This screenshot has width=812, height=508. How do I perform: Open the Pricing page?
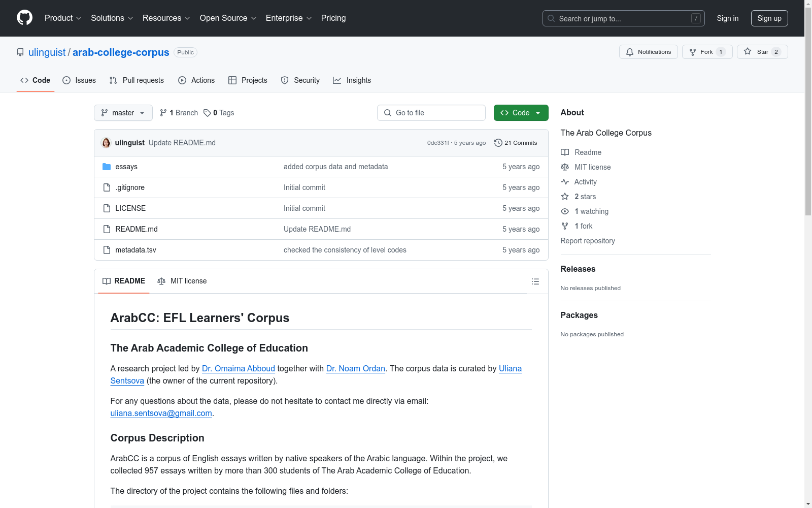pyautogui.click(x=333, y=18)
